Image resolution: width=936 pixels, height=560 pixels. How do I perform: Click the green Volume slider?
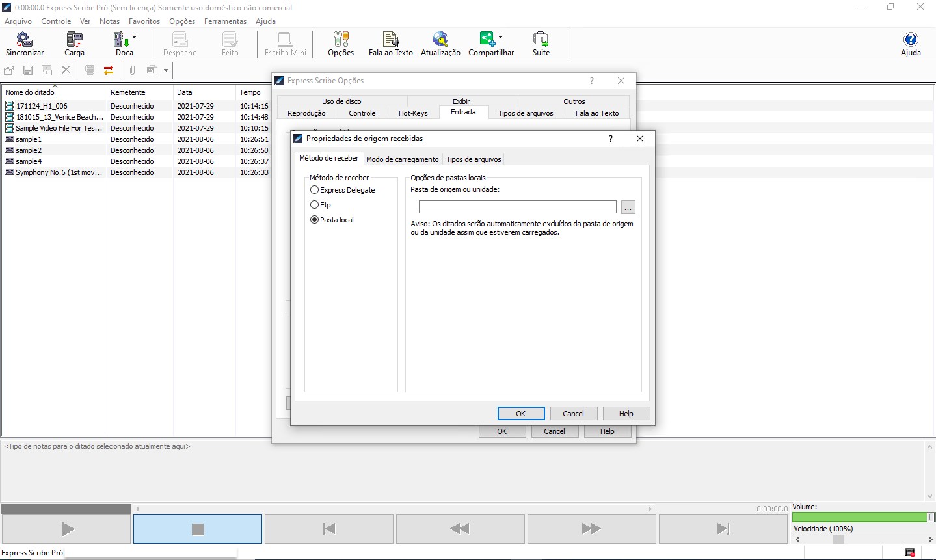[863, 517]
